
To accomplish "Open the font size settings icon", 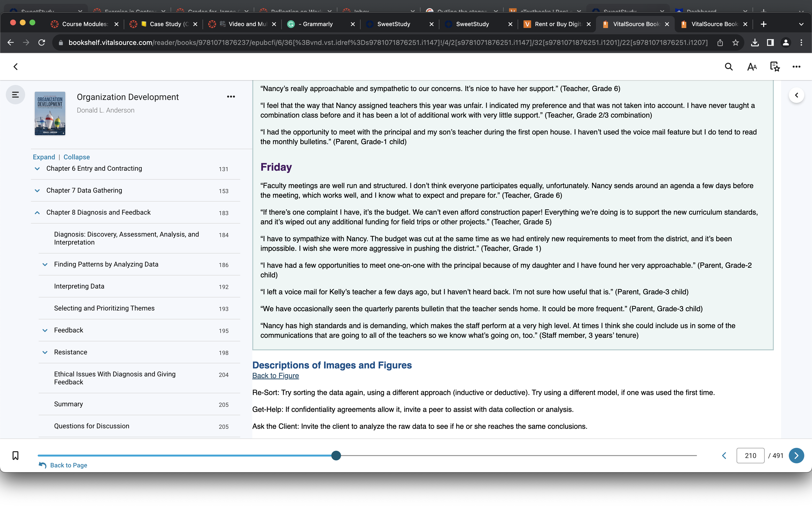I will tap(752, 67).
